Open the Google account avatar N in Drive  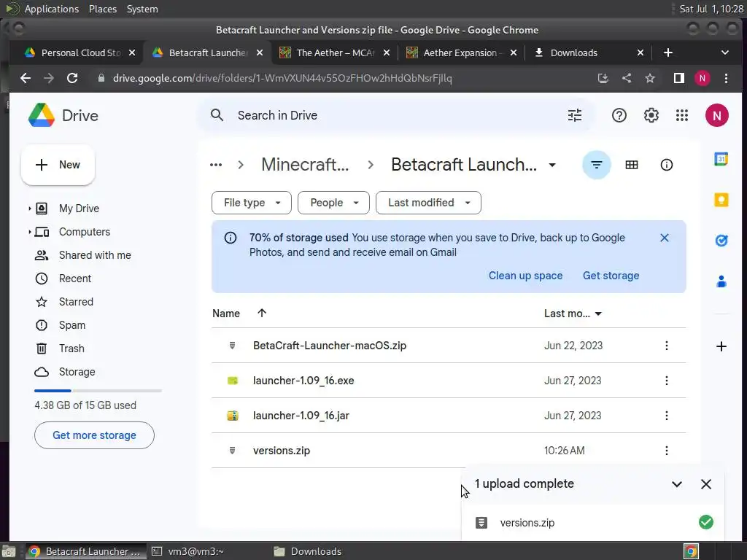(716, 115)
